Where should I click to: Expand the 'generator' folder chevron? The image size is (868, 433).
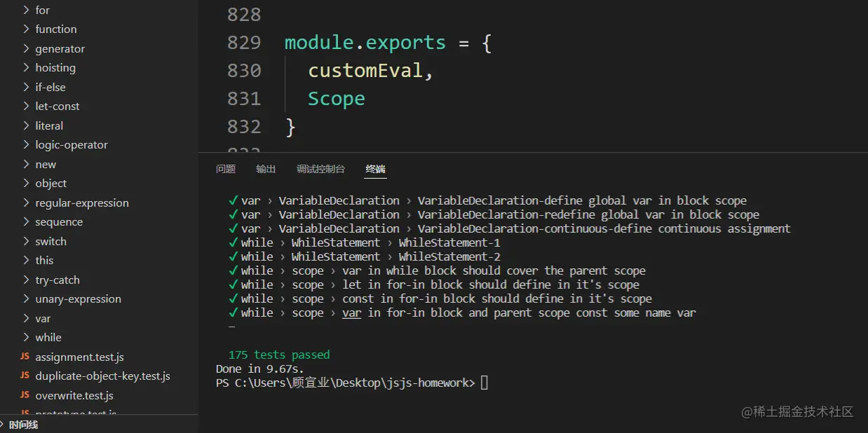26,48
